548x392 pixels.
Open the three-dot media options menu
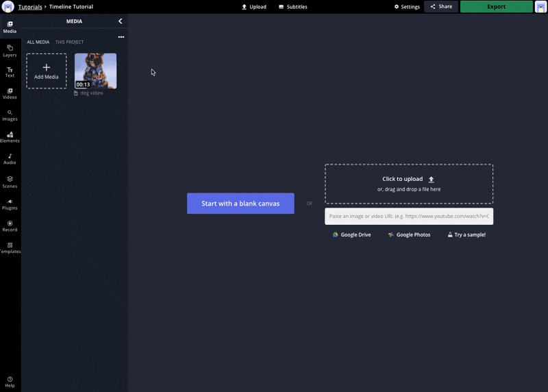[x=121, y=37]
